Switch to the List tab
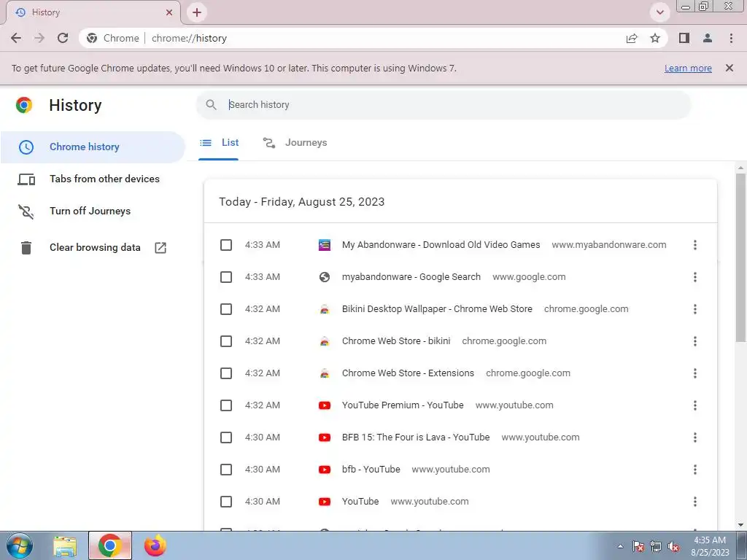 click(219, 143)
